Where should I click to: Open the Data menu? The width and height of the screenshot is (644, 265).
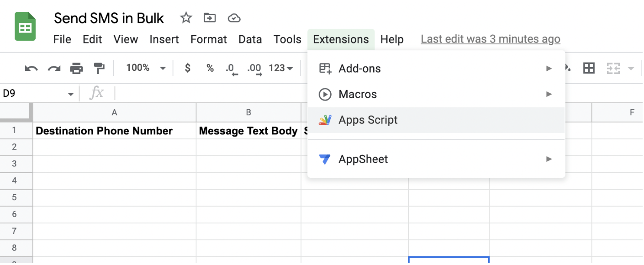click(250, 39)
